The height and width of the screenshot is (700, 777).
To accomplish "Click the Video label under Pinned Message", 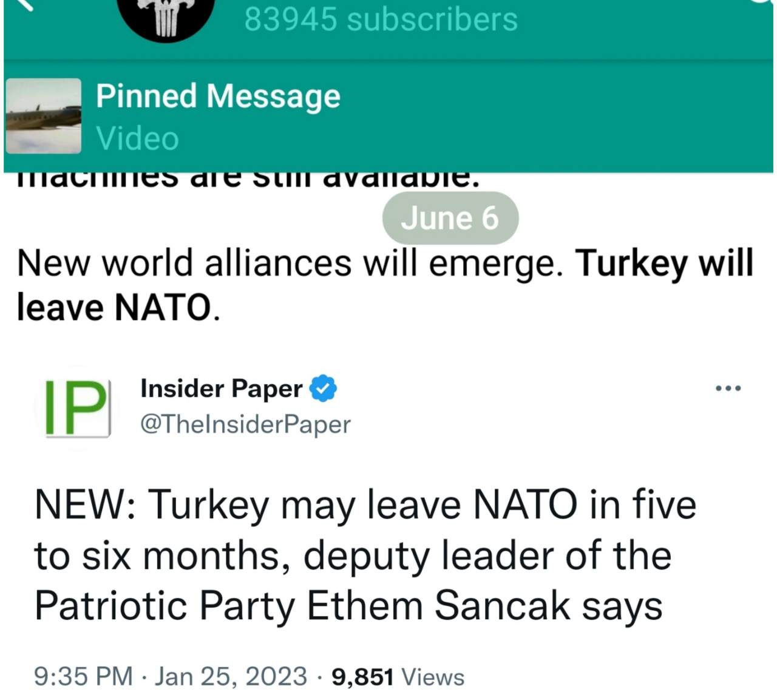I will coord(138,138).
